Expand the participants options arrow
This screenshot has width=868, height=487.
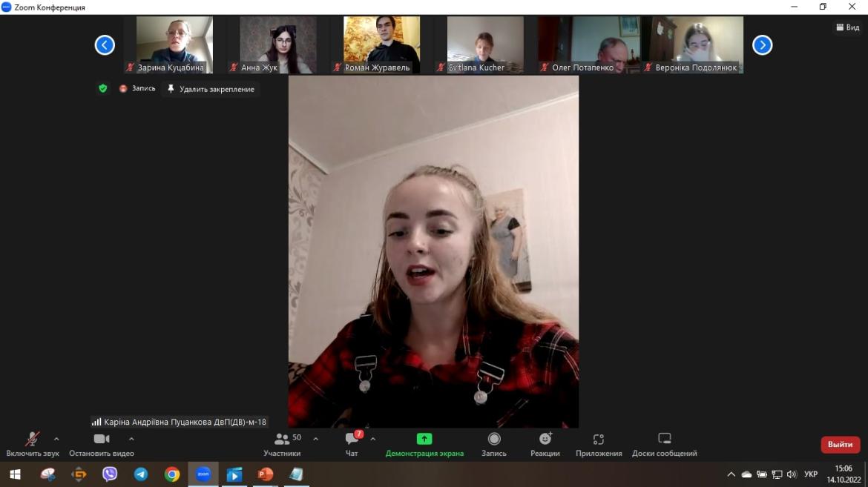315,439
